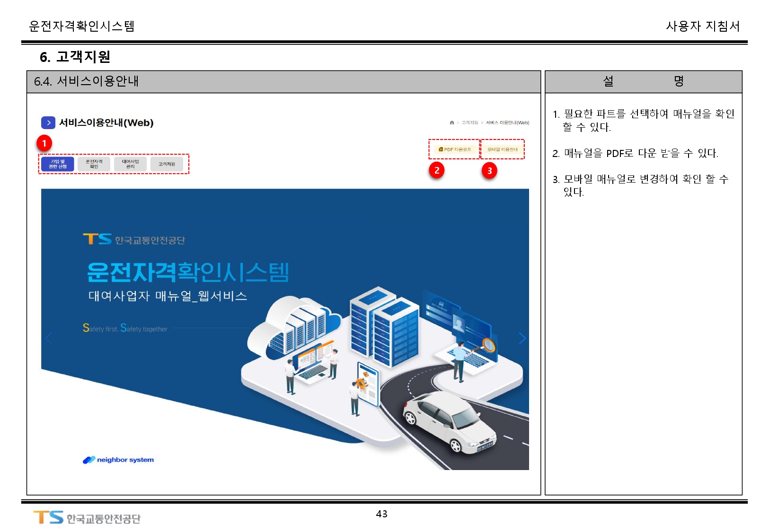Click the red number 2 marker
The height and width of the screenshot is (532, 769).
(x=436, y=170)
